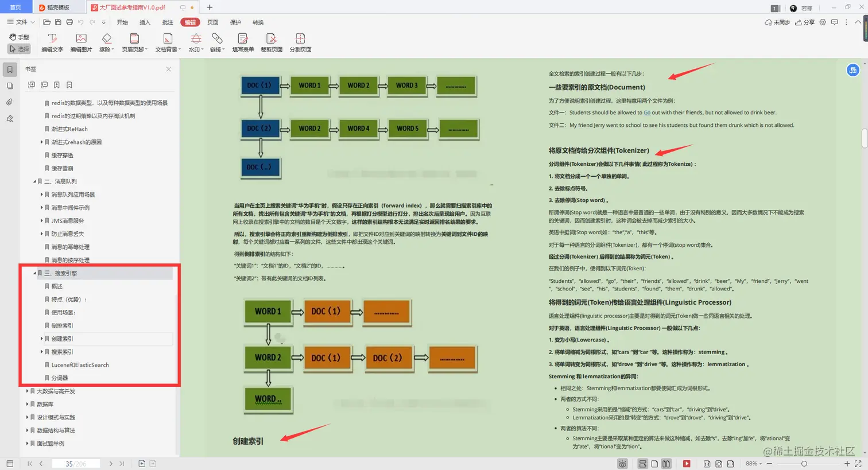
Task: Click the Not Synced (未同步) button
Action: coord(777,22)
